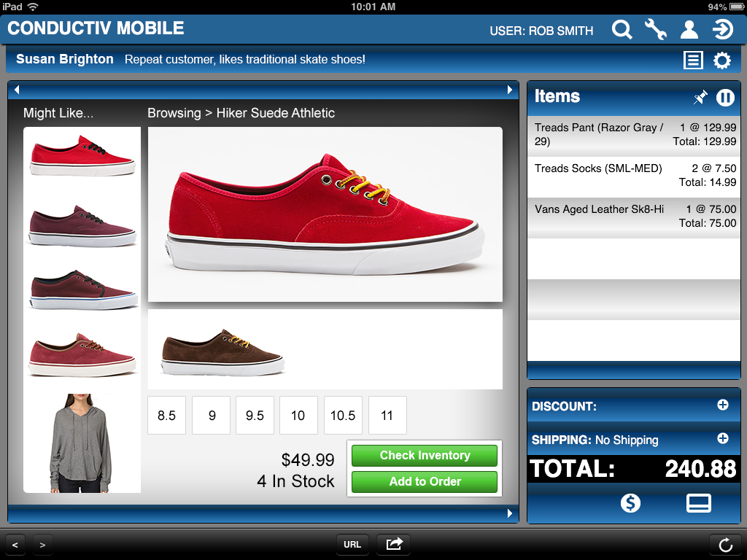
Task: Toggle the pin on Items panel
Action: tap(700, 97)
